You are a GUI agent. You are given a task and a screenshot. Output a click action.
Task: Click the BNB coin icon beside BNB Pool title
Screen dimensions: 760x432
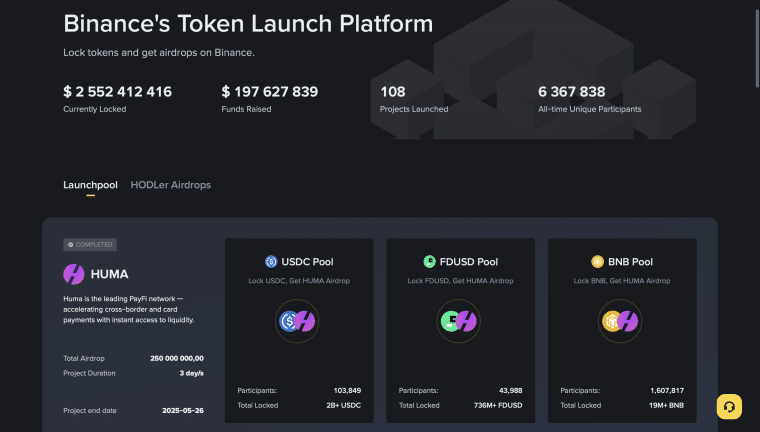click(597, 262)
